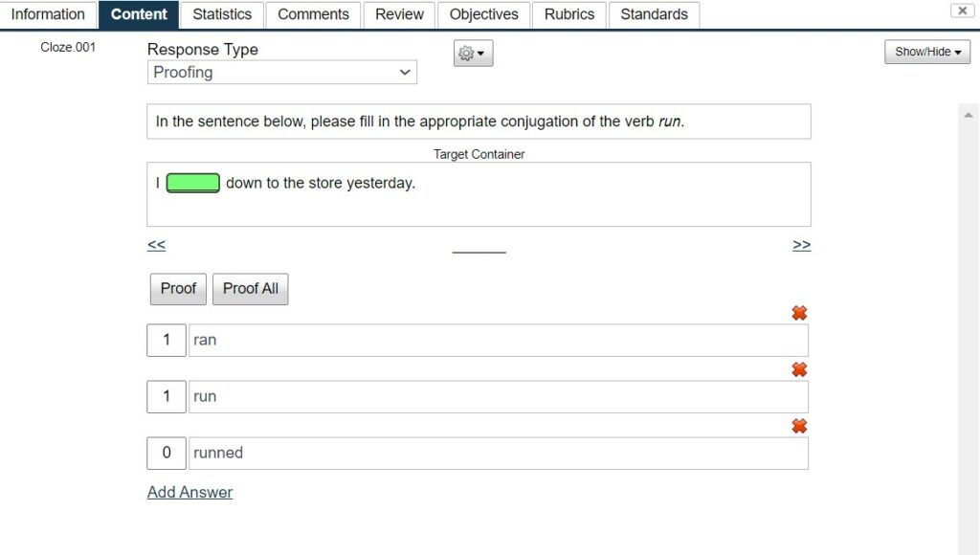Click the Cloze.001 item label

click(68, 48)
